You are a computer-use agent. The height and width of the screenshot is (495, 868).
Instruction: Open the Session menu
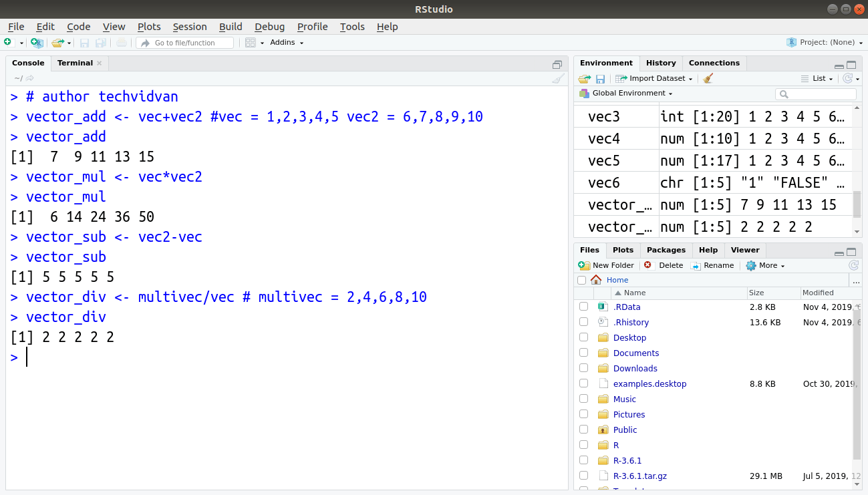pyautogui.click(x=190, y=27)
